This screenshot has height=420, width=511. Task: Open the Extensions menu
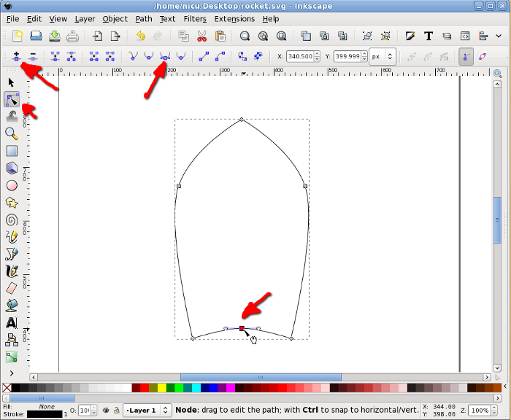[x=234, y=19]
